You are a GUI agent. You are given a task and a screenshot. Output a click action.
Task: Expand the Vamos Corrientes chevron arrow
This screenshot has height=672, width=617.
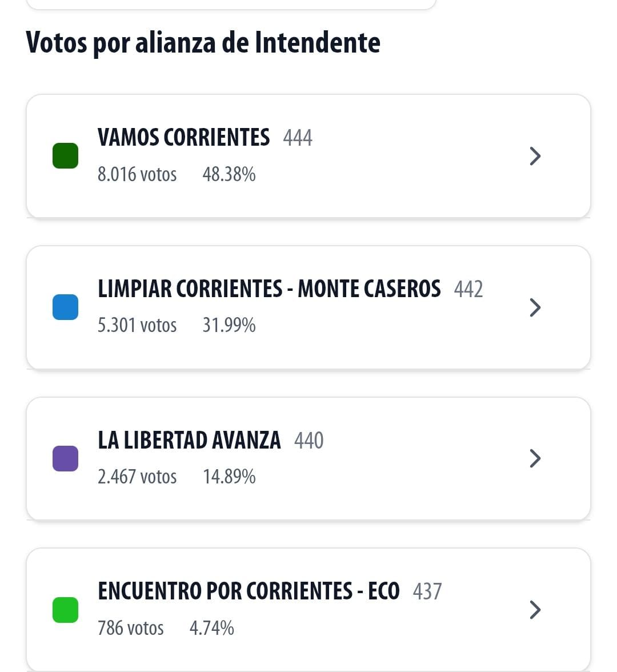pos(535,156)
